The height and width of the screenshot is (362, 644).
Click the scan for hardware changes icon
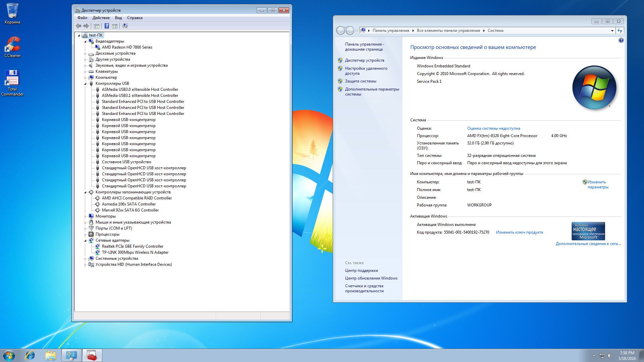pyautogui.click(x=125, y=26)
